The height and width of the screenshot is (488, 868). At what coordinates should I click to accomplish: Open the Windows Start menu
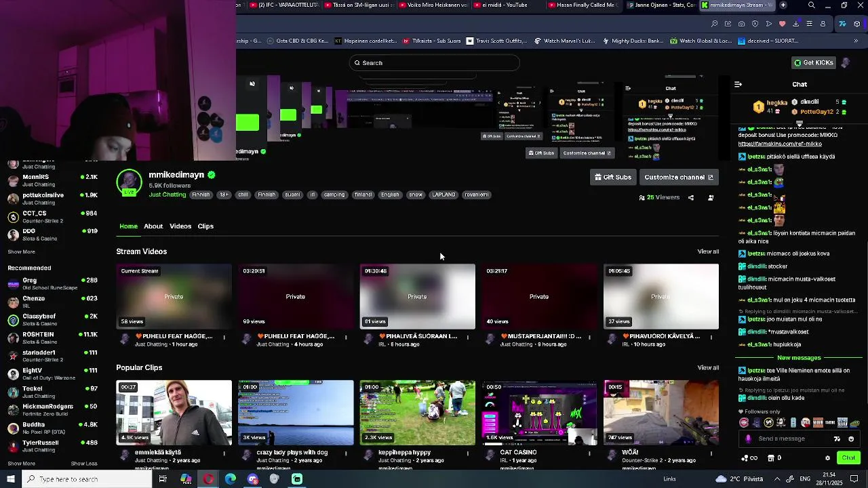10,479
